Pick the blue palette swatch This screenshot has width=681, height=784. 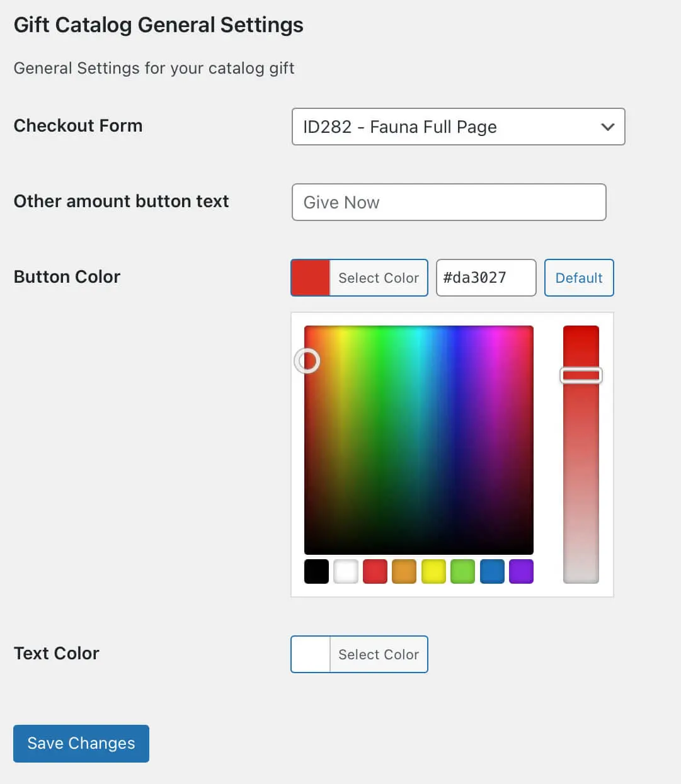(492, 572)
